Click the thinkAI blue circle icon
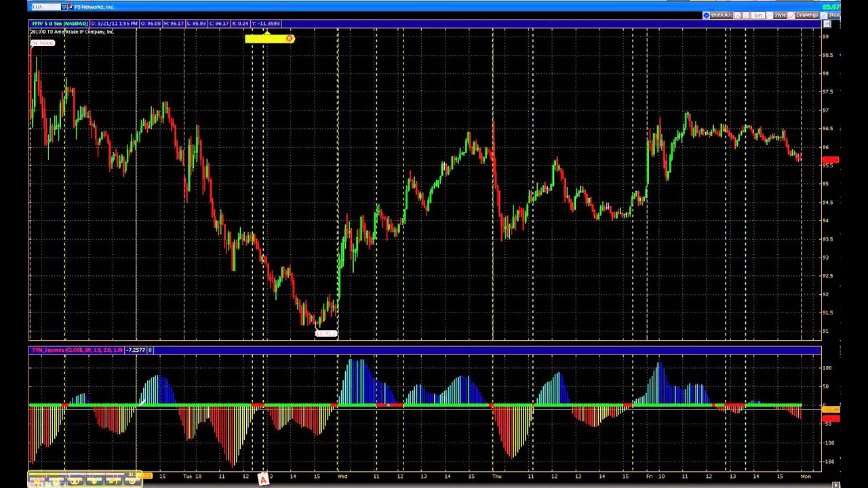 (x=706, y=15)
